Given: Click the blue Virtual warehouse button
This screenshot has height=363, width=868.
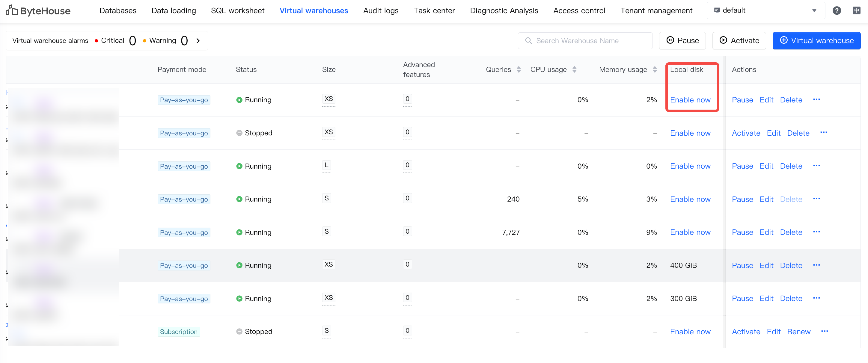Looking at the screenshot, I should (816, 41).
